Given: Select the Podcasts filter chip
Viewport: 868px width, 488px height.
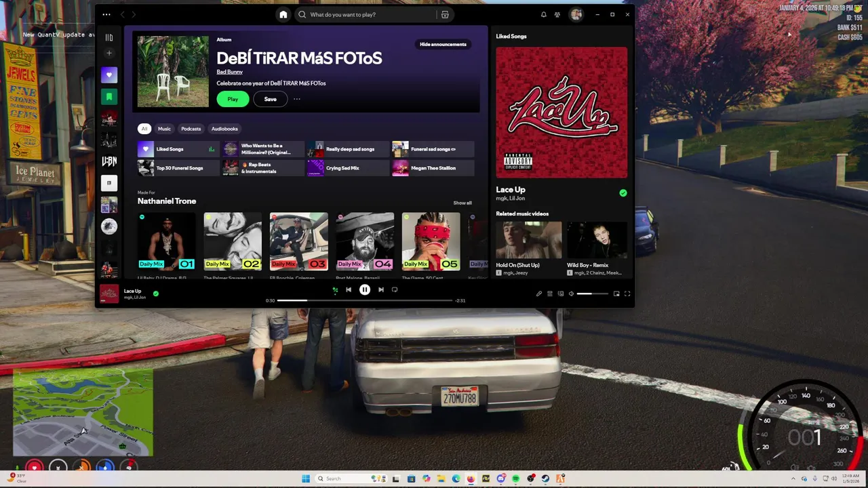Looking at the screenshot, I should click(x=191, y=129).
